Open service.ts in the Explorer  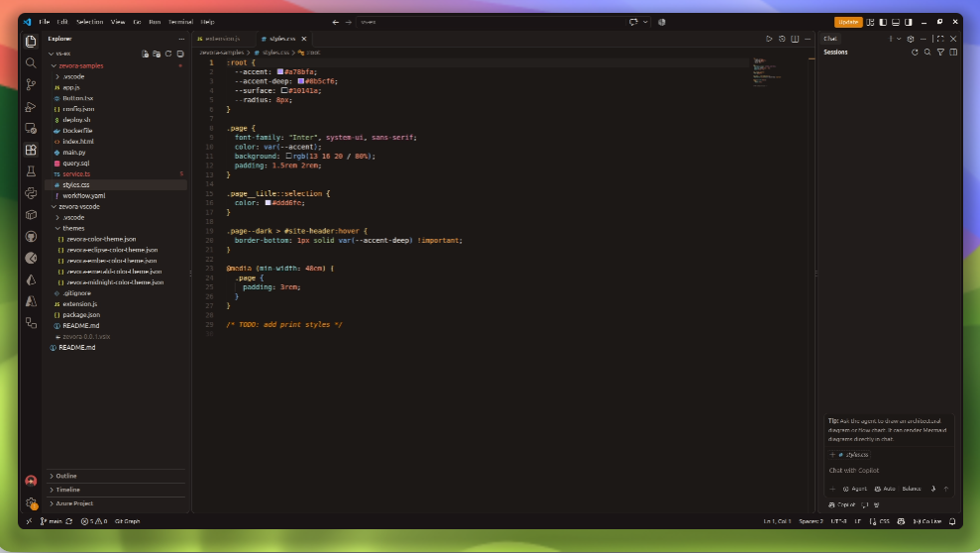[76, 174]
